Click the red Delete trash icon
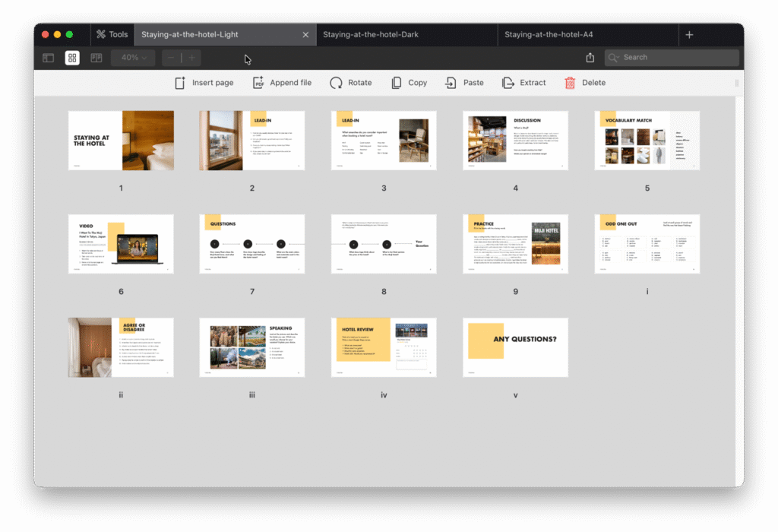 [x=570, y=83]
